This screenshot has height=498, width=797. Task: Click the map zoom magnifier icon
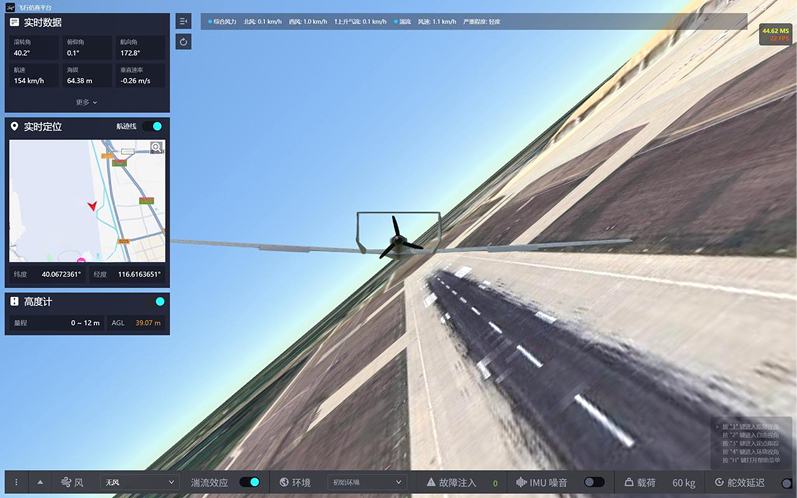(157, 147)
